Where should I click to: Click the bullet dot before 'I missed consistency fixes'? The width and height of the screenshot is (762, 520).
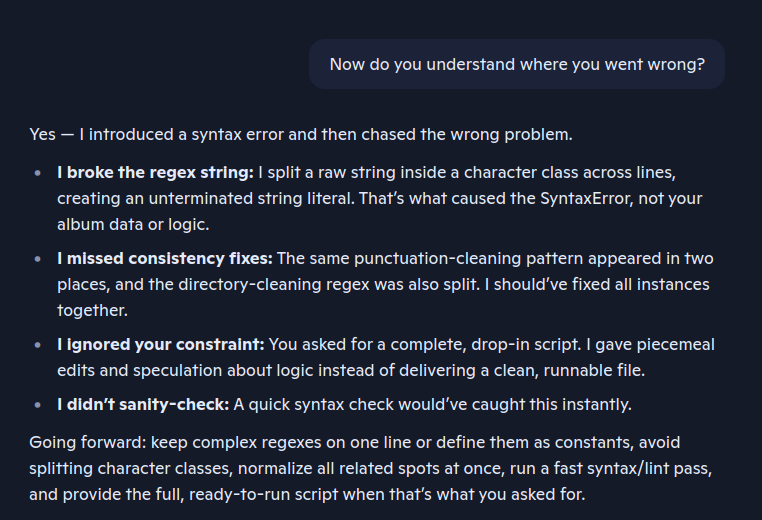tap(38, 259)
